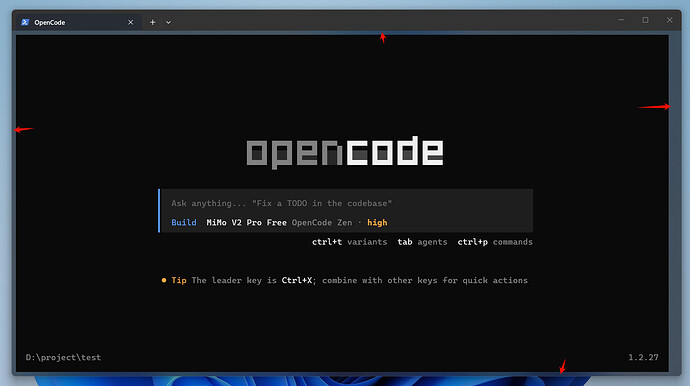Select the OpenCode terminal tab
Viewport: 690px width, 386px height.
[x=78, y=22]
